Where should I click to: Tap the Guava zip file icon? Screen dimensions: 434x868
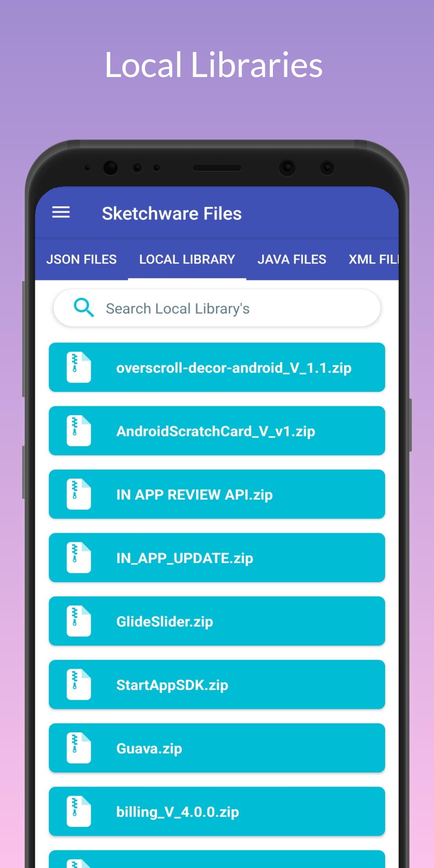pos(79,748)
